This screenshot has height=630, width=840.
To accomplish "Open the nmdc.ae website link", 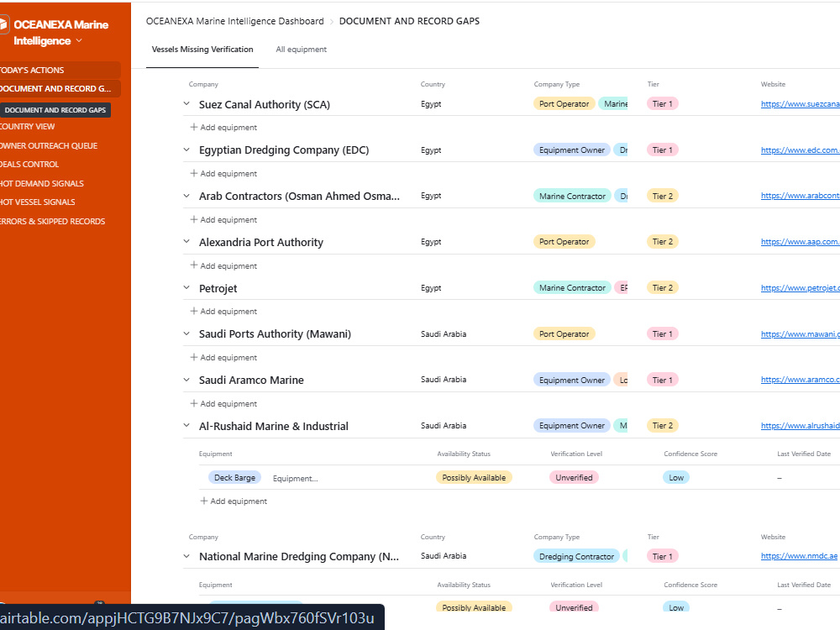I will [799, 556].
